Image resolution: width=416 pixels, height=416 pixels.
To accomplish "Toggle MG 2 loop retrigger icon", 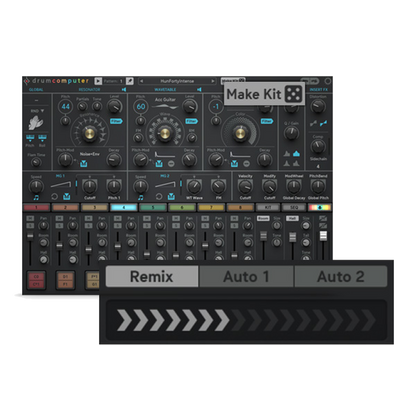I will pyautogui.click(x=159, y=197).
